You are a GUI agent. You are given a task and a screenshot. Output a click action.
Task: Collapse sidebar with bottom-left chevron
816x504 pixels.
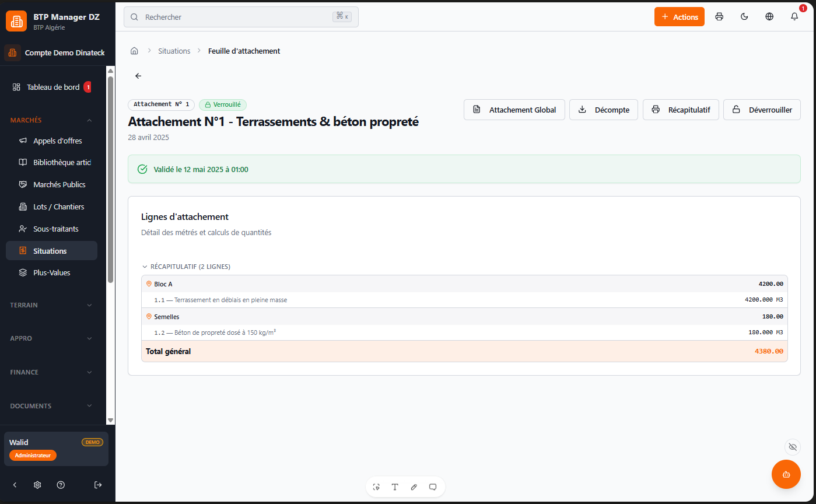pos(15,485)
